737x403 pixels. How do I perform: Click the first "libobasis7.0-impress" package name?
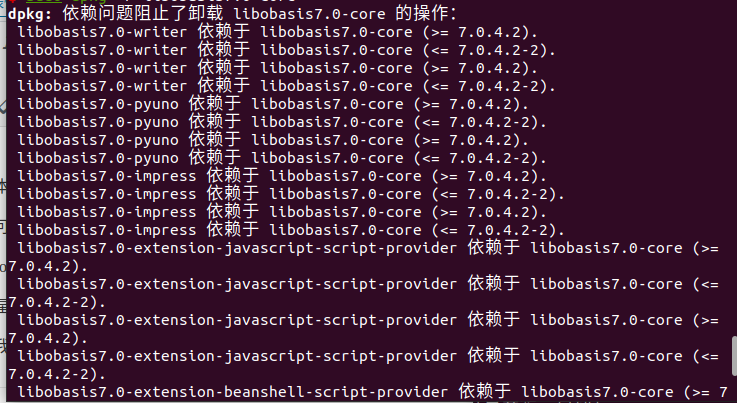coord(107,176)
